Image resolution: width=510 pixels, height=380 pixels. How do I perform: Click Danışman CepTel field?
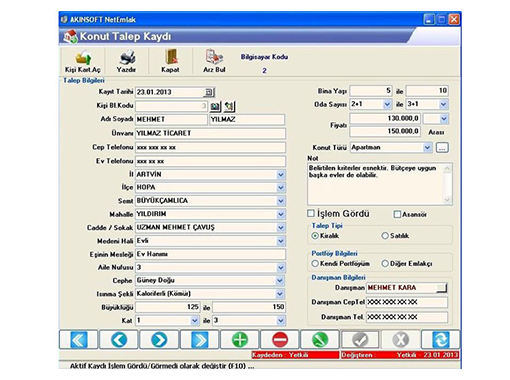[407, 302]
